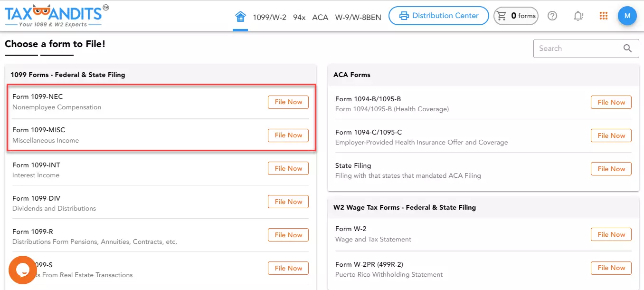Click the Form 1099-INT title text
Image resolution: width=644 pixels, height=290 pixels.
(36, 165)
